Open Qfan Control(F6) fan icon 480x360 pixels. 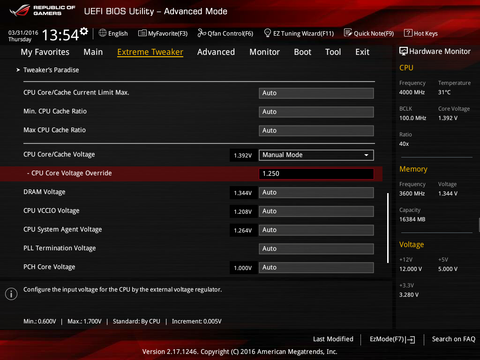pyautogui.click(x=202, y=33)
